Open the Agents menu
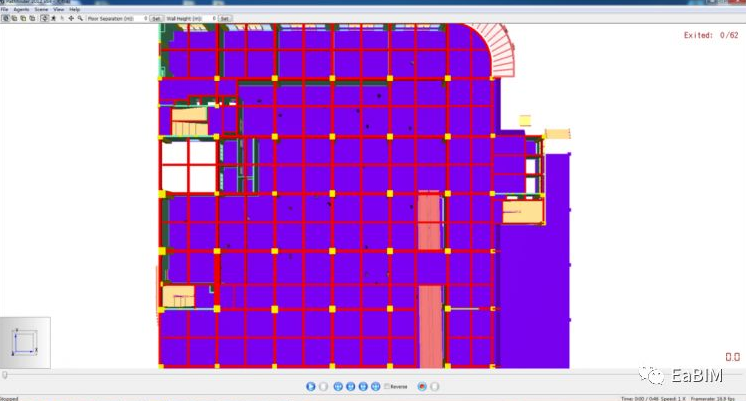The height and width of the screenshot is (401, 746). pyautogui.click(x=21, y=10)
